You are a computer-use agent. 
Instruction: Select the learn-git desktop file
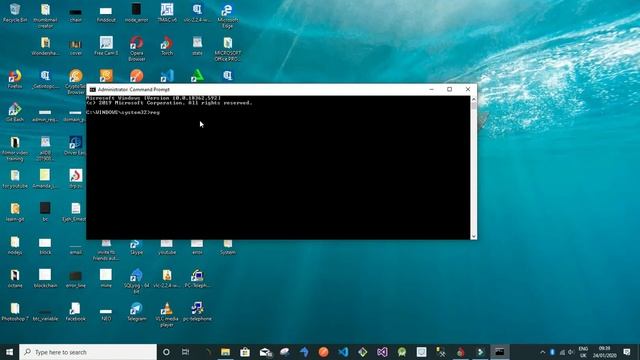tap(15, 212)
